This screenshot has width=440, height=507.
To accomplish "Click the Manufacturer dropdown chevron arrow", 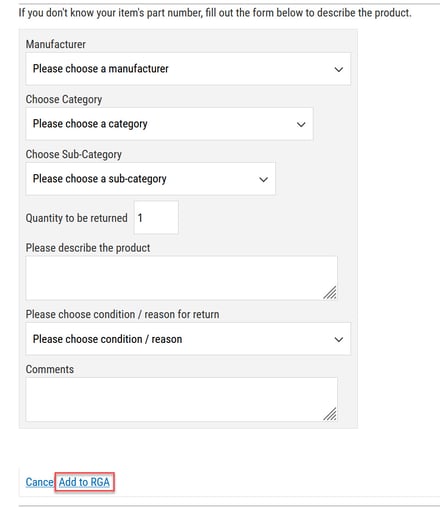I will pyautogui.click(x=339, y=69).
